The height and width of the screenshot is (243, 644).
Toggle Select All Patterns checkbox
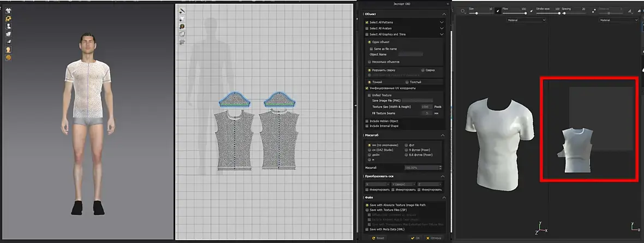pos(367,22)
